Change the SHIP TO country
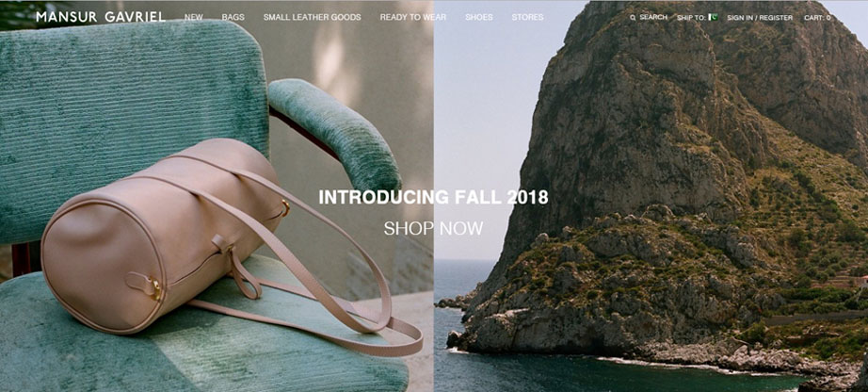Screen dimensions: 868x392 [x=697, y=18]
